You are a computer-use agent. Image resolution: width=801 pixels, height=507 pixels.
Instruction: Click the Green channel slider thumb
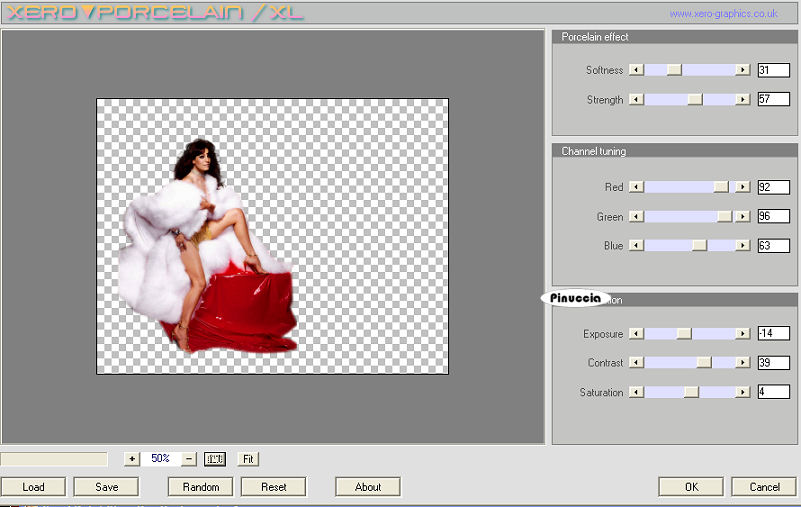tap(724, 216)
